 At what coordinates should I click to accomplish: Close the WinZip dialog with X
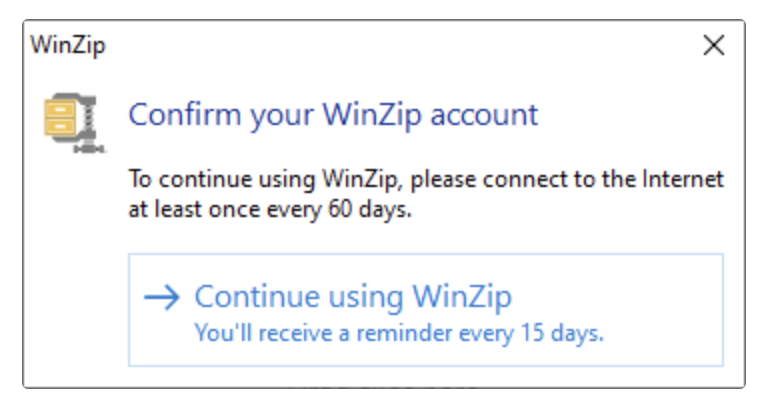point(713,45)
